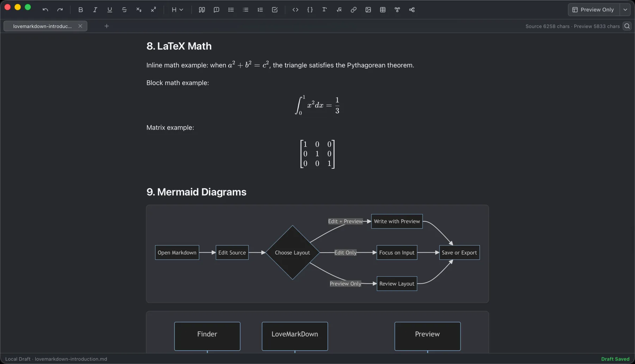
Task: Apply strikethrough formatting
Action: pyautogui.click(x=124, y=10)
